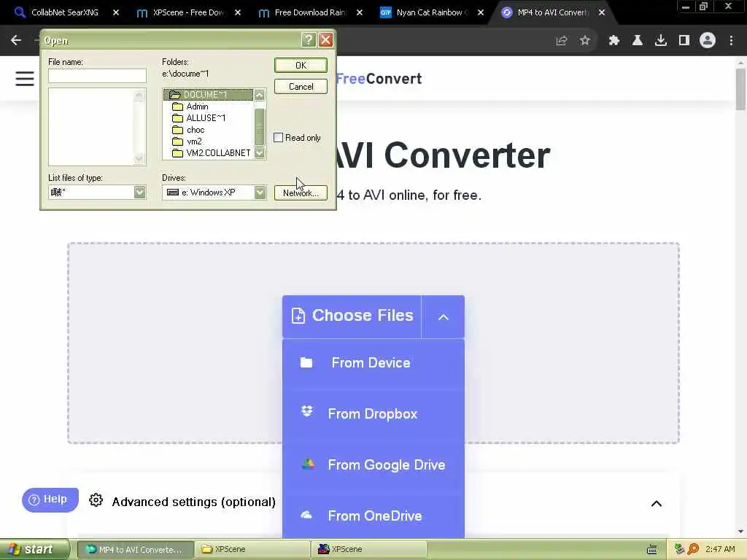This screenshot has width=747, height=560.
Task: Click the folder list scroll-down arrow
Action: coord(260,153)
